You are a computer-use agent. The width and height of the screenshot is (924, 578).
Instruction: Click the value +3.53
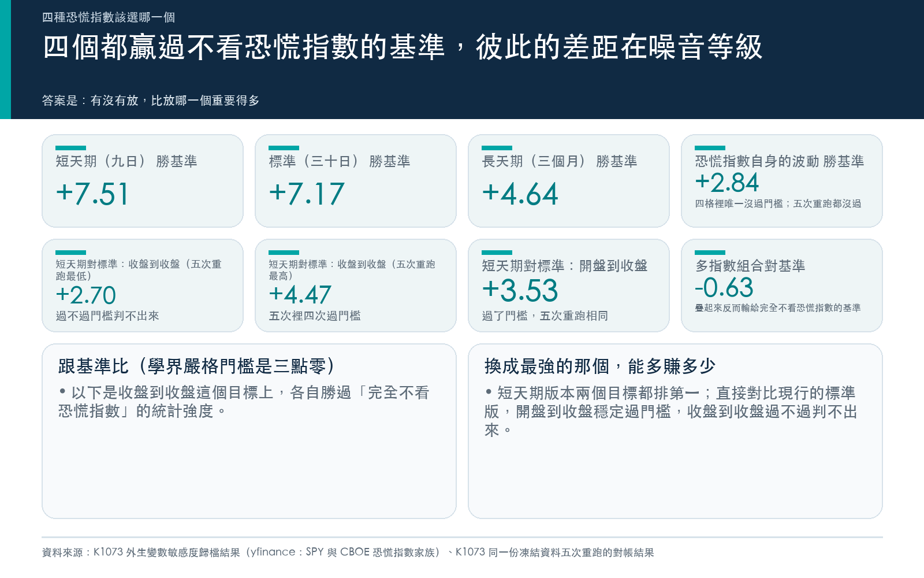[520, 290]
